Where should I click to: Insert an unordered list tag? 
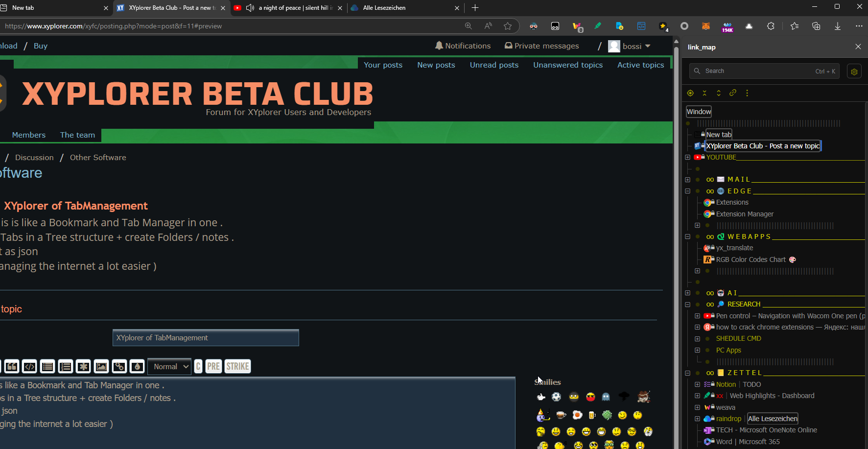[47, 366]
